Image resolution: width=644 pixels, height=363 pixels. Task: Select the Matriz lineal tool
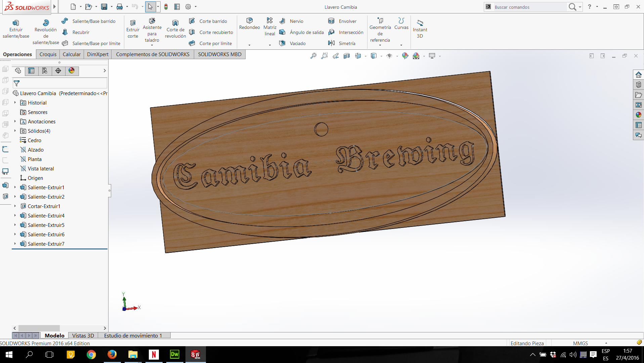270,27
